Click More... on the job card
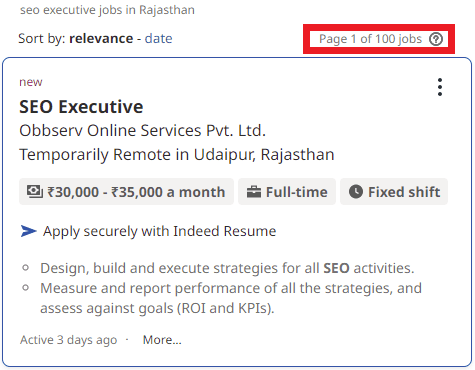This screenshot has width=475, height=370. tap(162, 340)
